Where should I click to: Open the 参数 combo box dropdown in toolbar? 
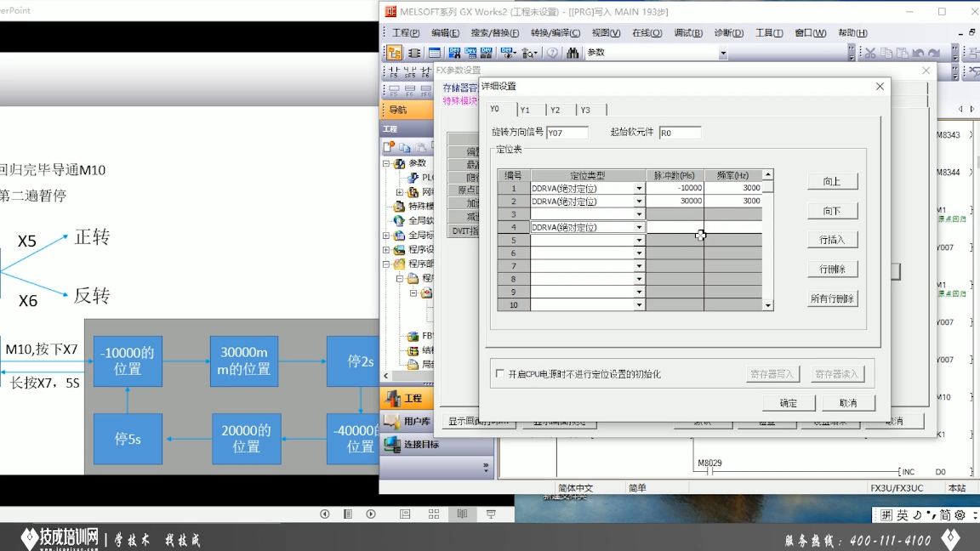723,53
